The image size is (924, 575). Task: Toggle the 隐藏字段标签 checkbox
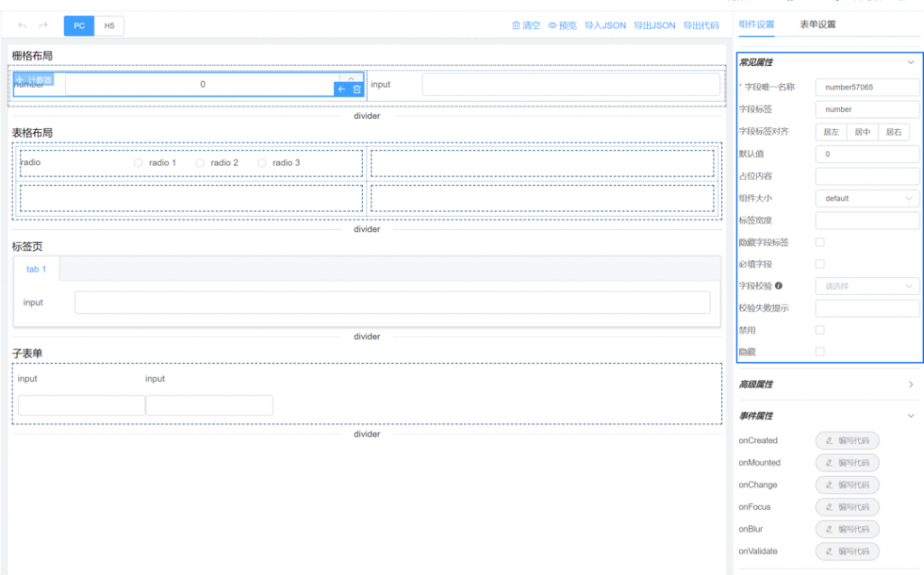tap(819, 242)
